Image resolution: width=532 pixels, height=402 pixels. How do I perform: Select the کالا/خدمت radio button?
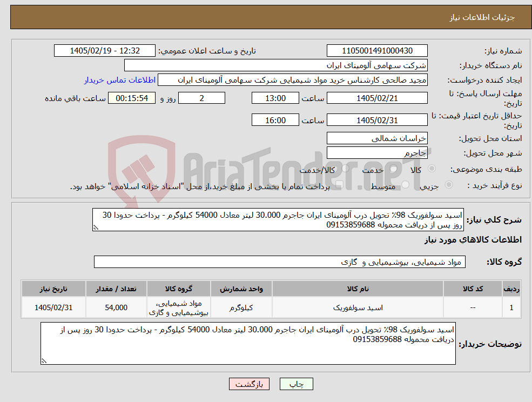[x=345, y=169]
